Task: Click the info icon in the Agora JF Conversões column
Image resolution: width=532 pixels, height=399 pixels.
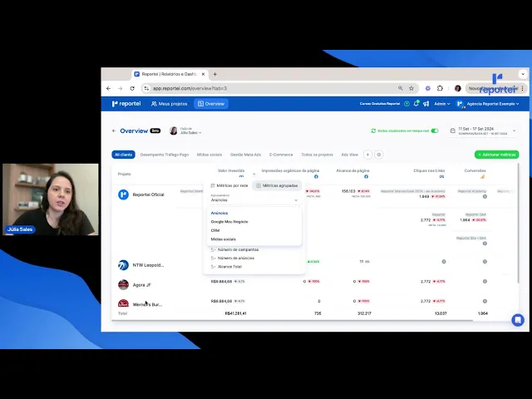Action: (485, 281)
